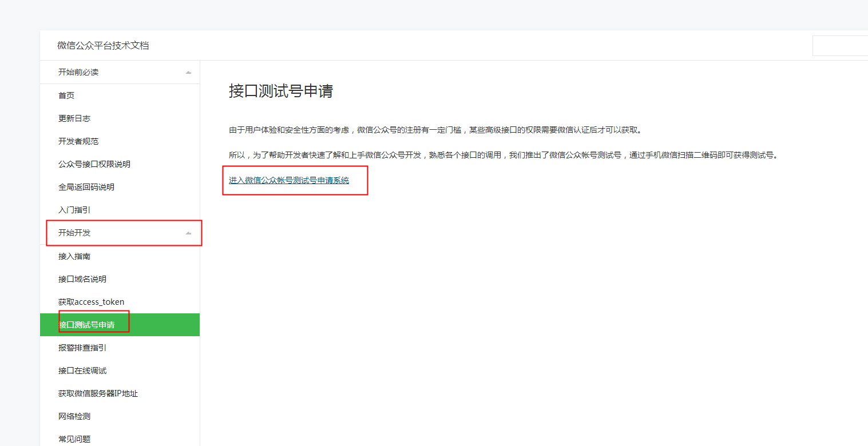This screenshot has height=446, width=868.
Task: Select 网络检测 in the sidebar
Action: [74, 416]
